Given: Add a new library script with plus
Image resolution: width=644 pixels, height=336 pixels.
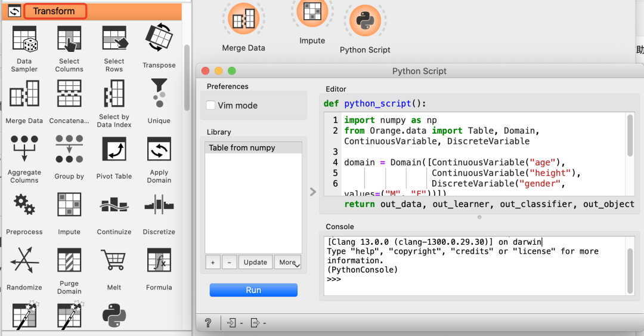Looking at the screenshot, I should [213, 262].
